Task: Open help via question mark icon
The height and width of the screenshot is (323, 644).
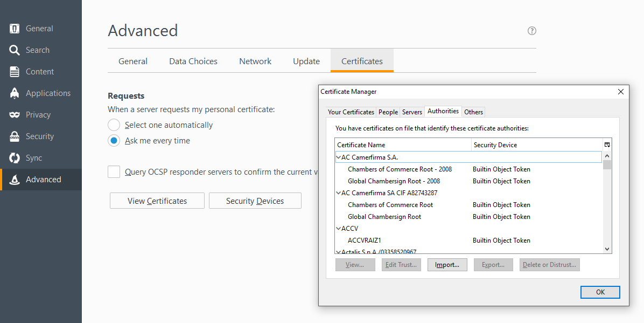Action: (x=532, y=31)
